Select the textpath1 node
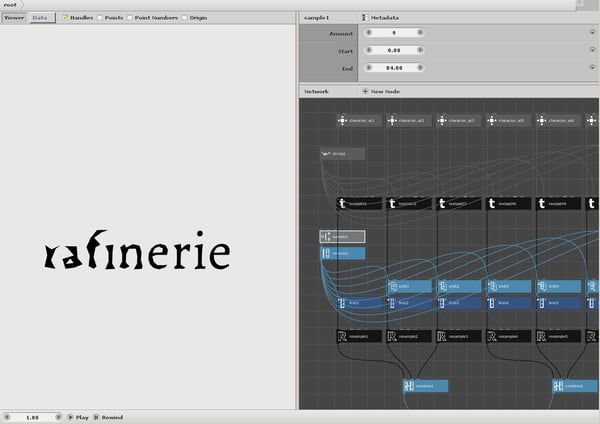 tap(359, 204)
